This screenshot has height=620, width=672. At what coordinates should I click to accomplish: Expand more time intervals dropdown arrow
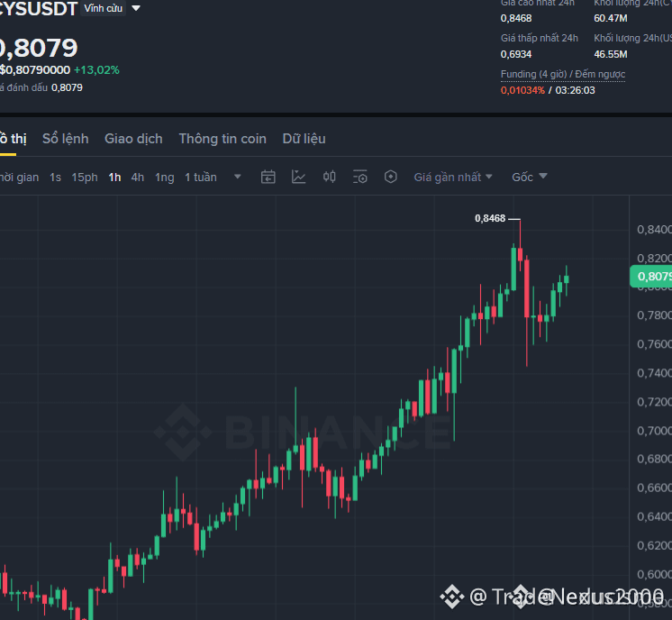pos(238,177)
